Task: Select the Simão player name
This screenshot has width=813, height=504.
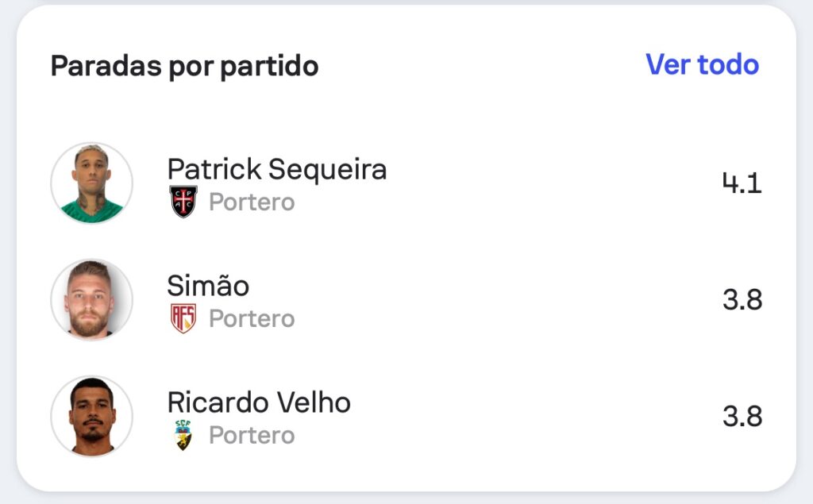Action: click(x=208, y=286)
